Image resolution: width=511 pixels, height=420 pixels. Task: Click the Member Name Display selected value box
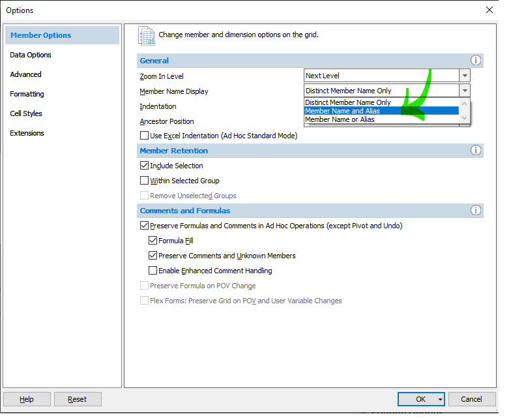click(x=382, y=90)
